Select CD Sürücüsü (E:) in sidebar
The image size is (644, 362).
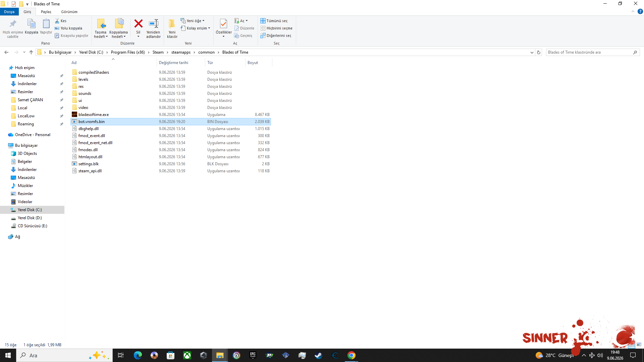[x=32, y=226]
